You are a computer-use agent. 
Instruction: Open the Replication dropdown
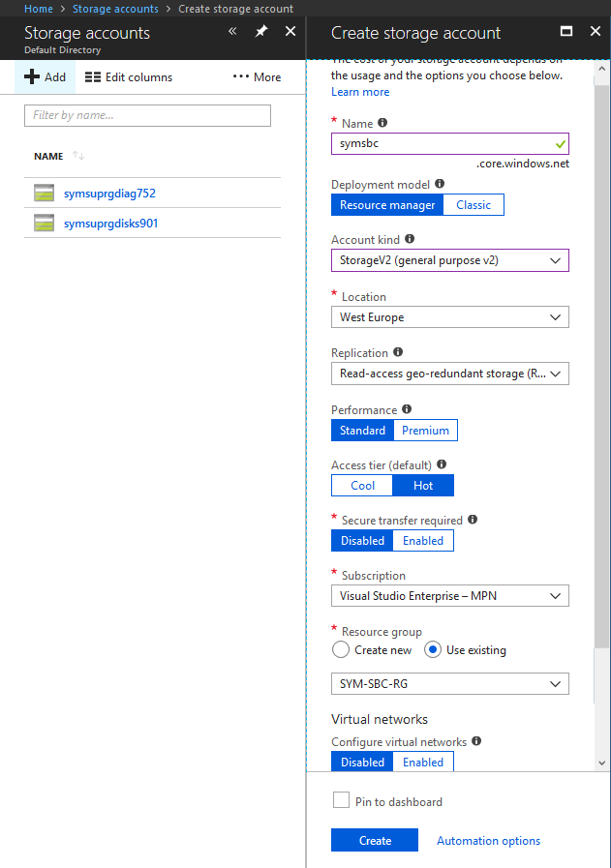pyautogui.click(x=450, y=374)
